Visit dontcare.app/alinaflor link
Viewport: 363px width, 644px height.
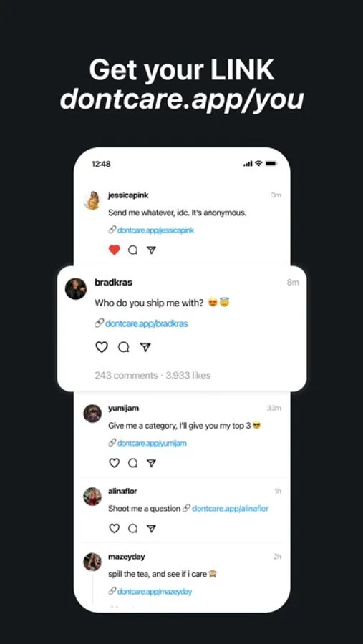(231, 509)
